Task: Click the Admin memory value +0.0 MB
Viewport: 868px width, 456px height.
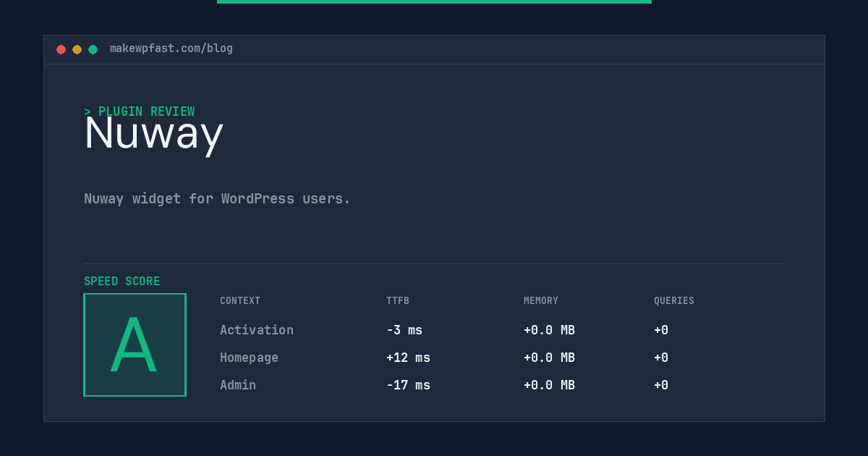Action: (x=549, y=385)
